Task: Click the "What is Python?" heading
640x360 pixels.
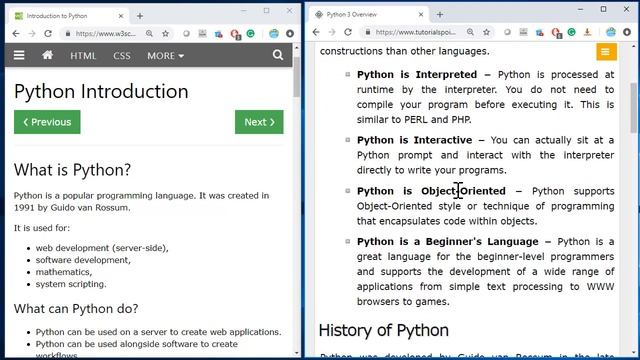Action: pyautogui.click(x=72, y=170)
